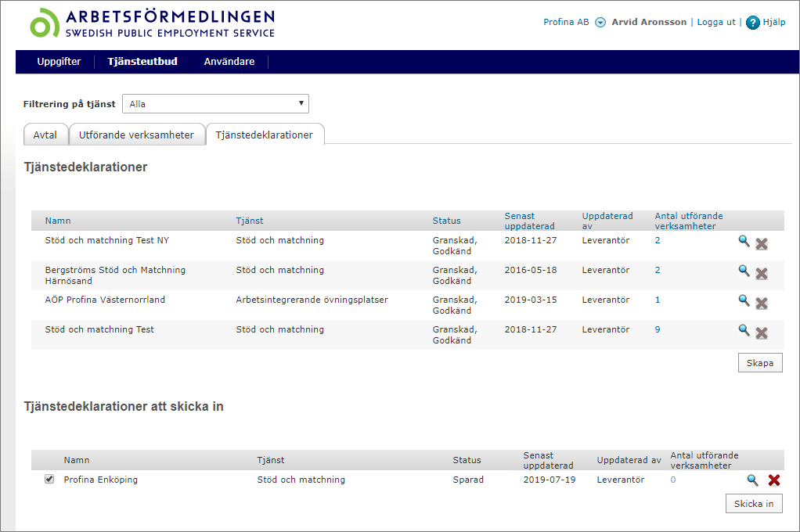This screenshot has height=532, width=800.
Task: Open the 9 utförande verksamheter link
Action: (658, 330)
